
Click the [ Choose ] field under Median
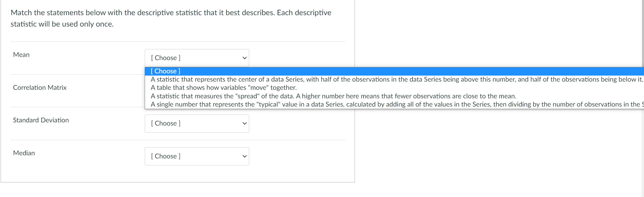click(x=177, y=156)
